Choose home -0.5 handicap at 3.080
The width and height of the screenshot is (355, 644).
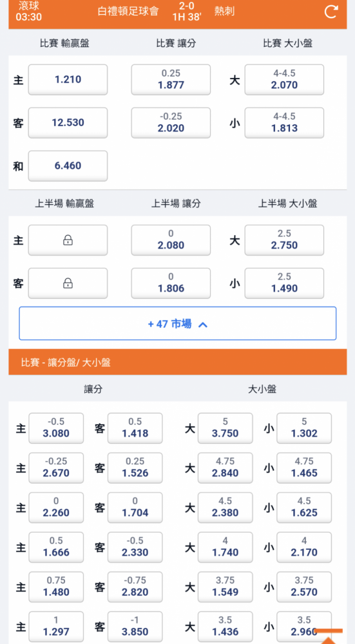[x=56, y=428]
